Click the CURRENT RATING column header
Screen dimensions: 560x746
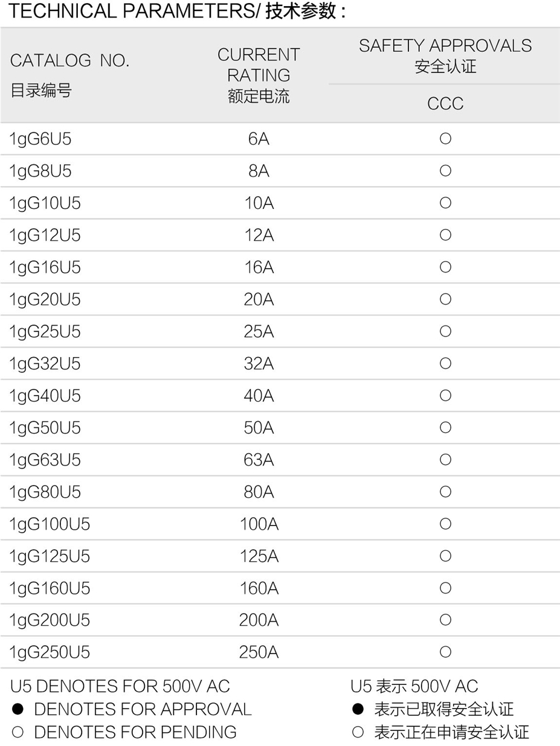pyautogui.click(x=259, y=65)
